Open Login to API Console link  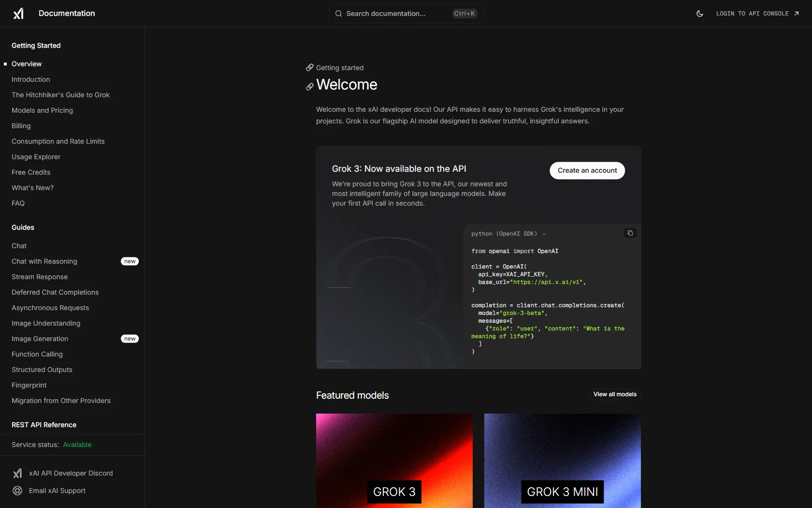tap(757, 14)
